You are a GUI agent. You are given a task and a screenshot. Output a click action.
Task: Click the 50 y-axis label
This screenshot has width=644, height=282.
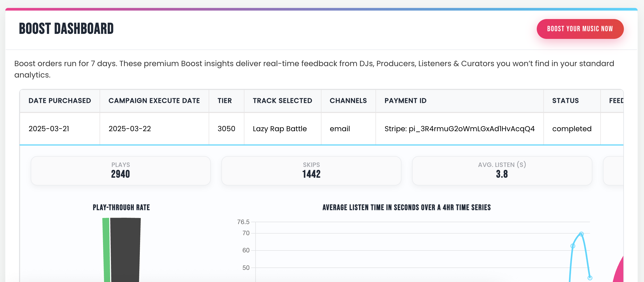[x=246, y=268]
